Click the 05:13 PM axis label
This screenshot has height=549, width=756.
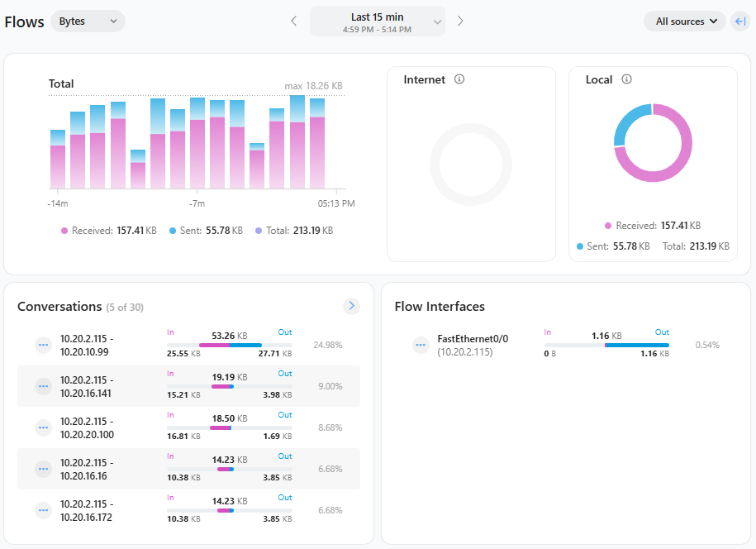336,203
